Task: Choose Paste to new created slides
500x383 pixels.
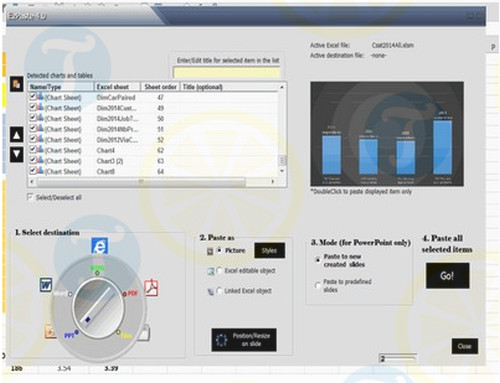Action: [x=317, y=260]
